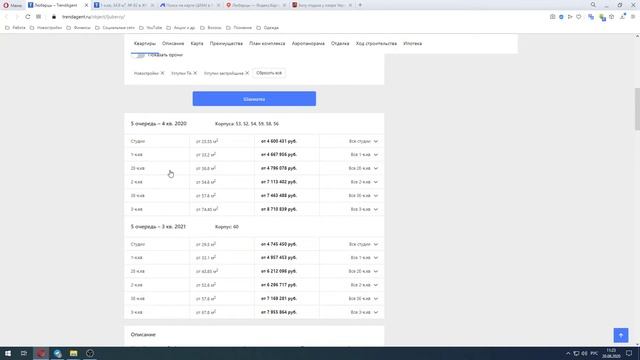Open the 'Описание' page section tab
640x360 pixels.
pos(173,43)
